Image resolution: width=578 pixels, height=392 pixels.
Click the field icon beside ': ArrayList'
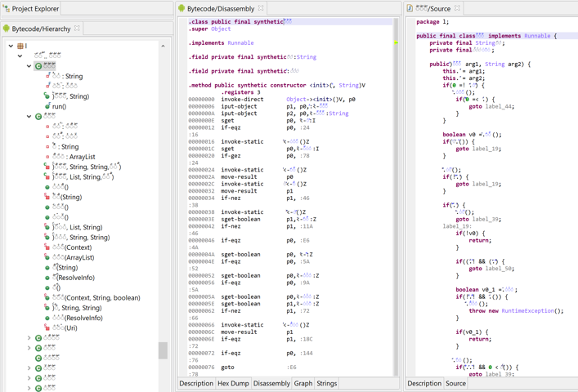47,157
